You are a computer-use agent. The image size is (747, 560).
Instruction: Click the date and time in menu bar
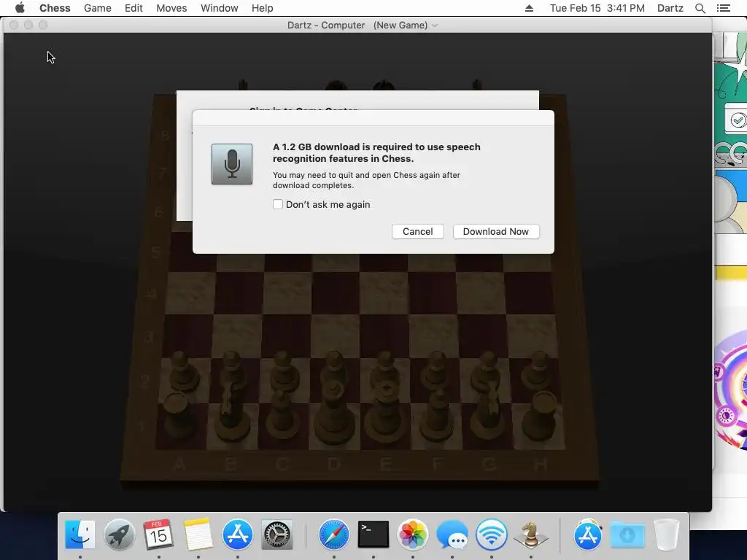(x=597, y=8)
